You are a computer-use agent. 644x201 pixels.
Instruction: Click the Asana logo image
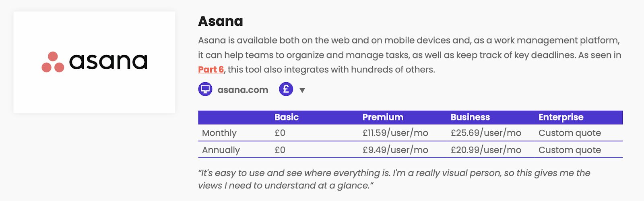(x=94, y=62)
